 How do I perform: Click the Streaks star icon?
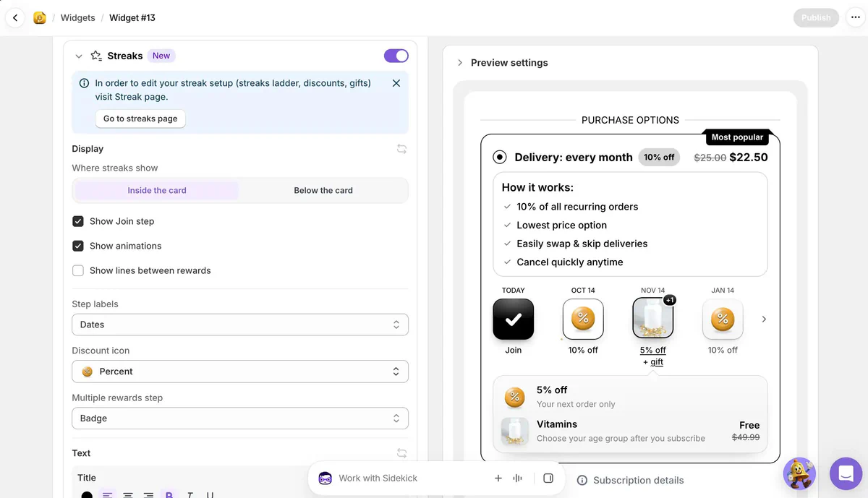pos(96,56)
